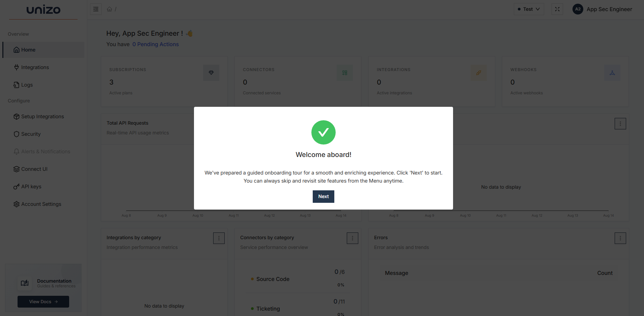Open the Integrations by category menu

219,238
